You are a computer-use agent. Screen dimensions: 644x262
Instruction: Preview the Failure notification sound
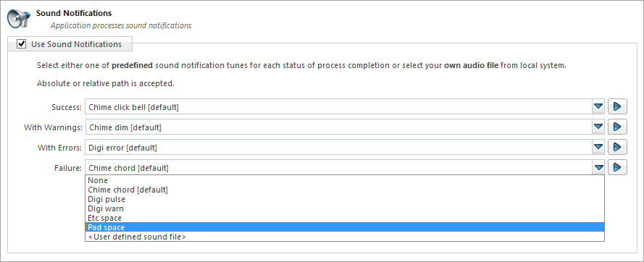[617, 167]
